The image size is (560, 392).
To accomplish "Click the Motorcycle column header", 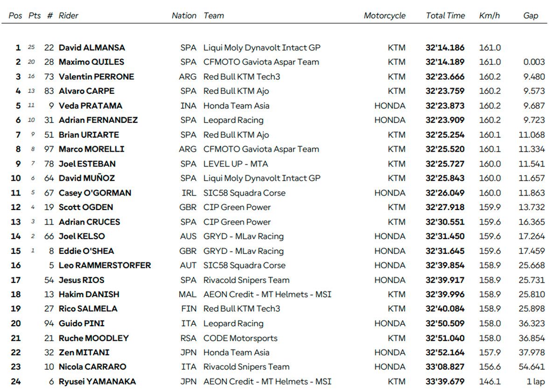I will (385, 15).
